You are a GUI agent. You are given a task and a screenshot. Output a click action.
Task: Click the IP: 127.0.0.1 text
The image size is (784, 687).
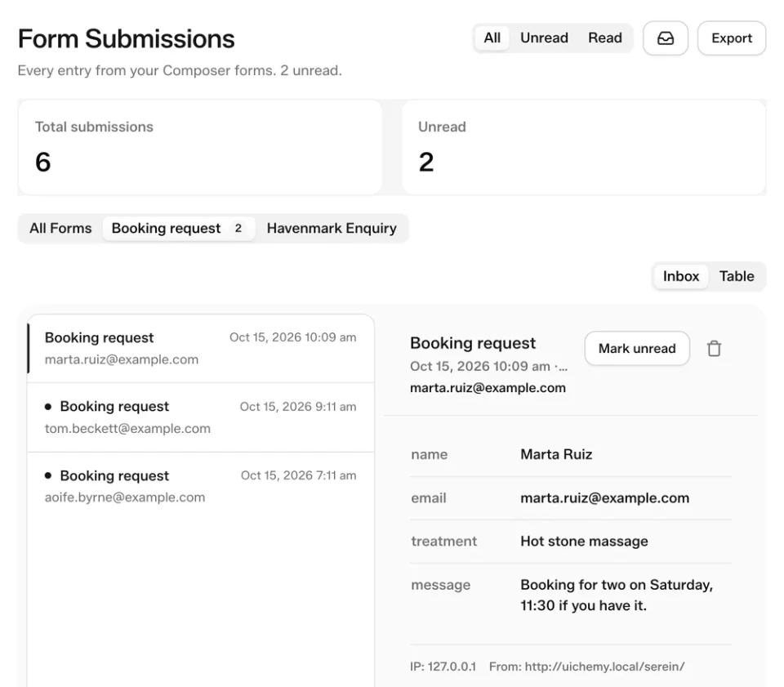pyautogui.click(x=443, y=667)
